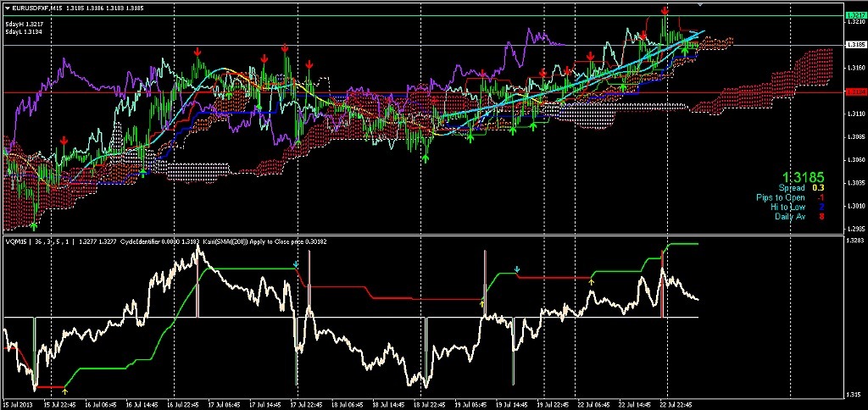Screen dimensions: 868x410
Task: Click the 1.3160 price scale value
Action: [x=855, y=69]
